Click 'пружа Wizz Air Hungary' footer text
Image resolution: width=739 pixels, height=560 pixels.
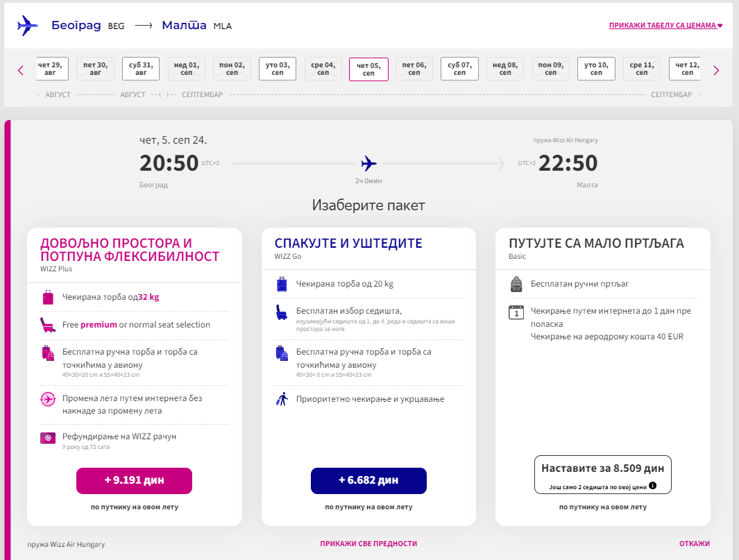pyautogui.click(x=66, y=544)
